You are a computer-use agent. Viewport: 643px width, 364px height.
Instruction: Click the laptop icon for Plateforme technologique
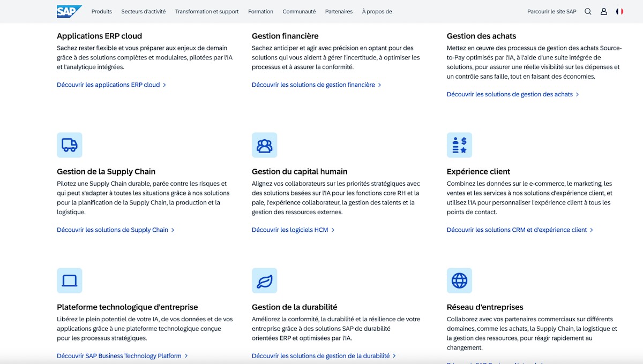click(69, 280)
